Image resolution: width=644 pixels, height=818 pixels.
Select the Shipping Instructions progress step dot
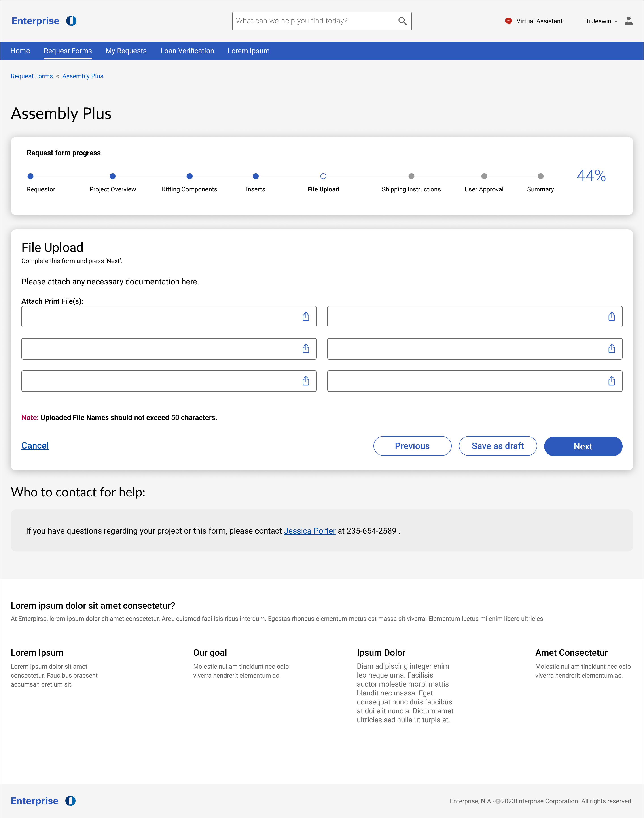411,176
